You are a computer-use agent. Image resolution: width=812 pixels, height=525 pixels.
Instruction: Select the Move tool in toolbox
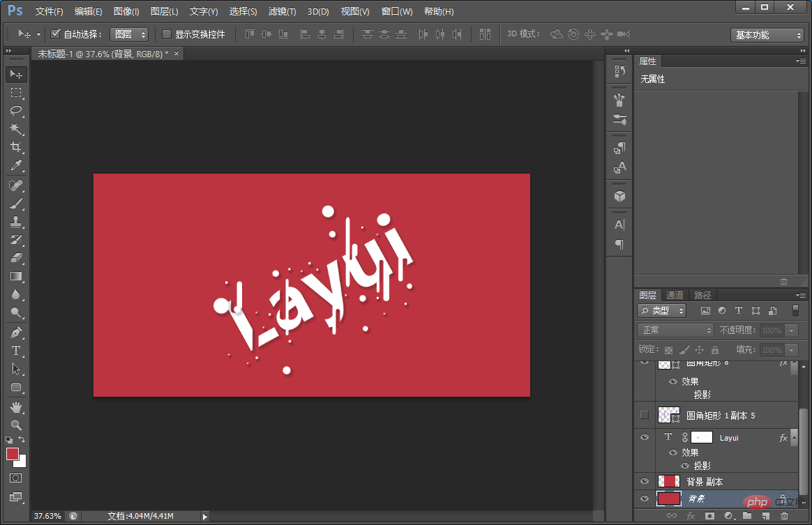[16, 75]
